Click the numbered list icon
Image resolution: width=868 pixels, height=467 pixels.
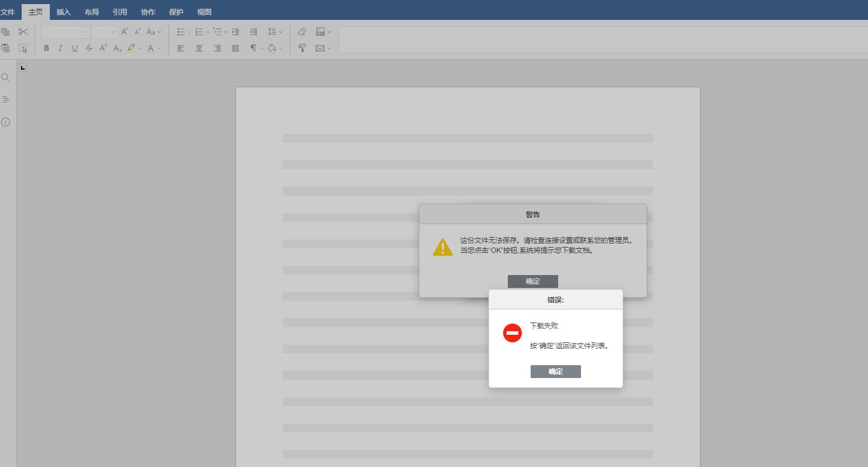199,32
